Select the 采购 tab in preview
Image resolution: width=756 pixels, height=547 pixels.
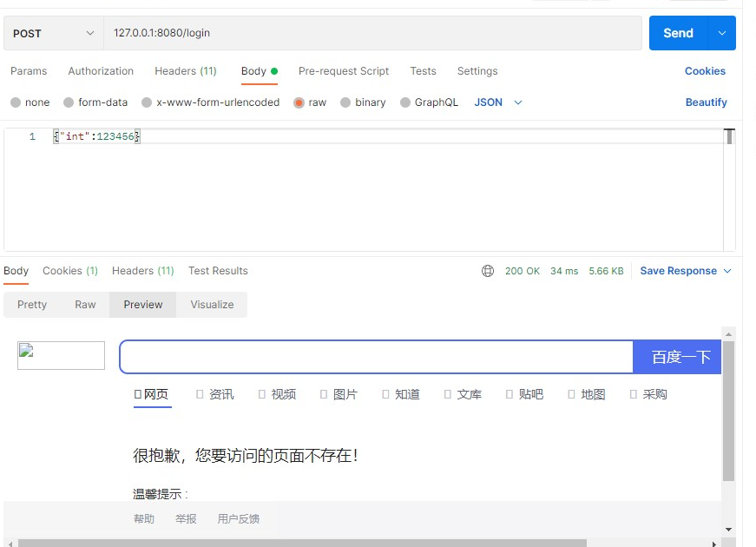648,394
